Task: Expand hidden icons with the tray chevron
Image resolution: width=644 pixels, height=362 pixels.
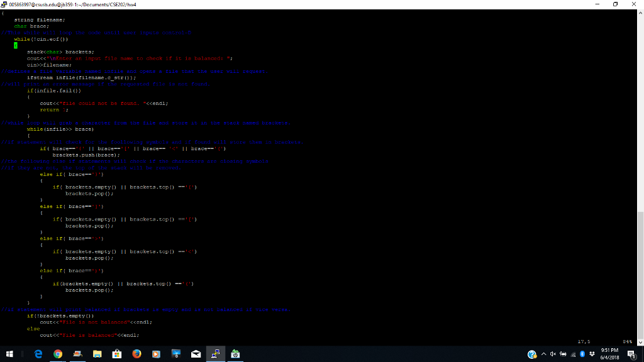Action: [544, 354]
